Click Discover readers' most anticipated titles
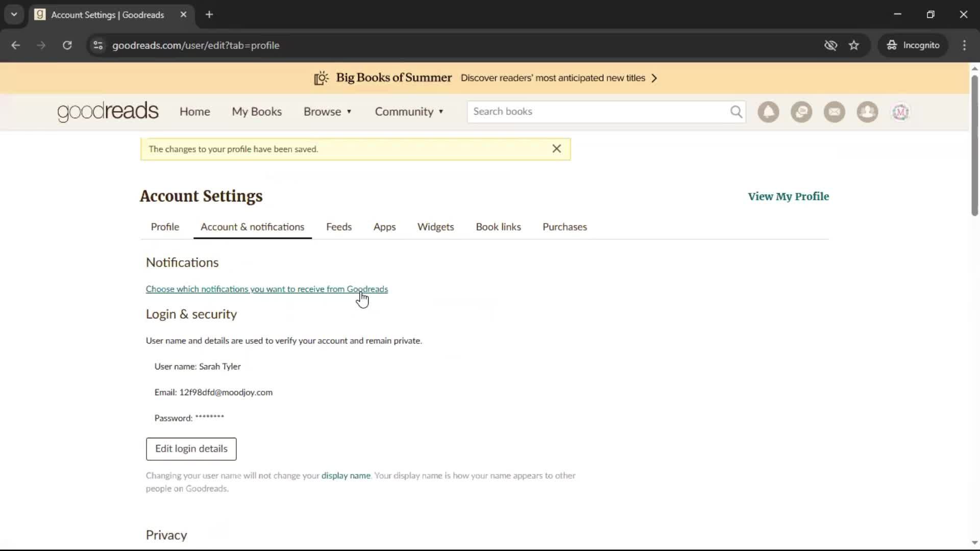Screen dimensions: 980x551 553,78
